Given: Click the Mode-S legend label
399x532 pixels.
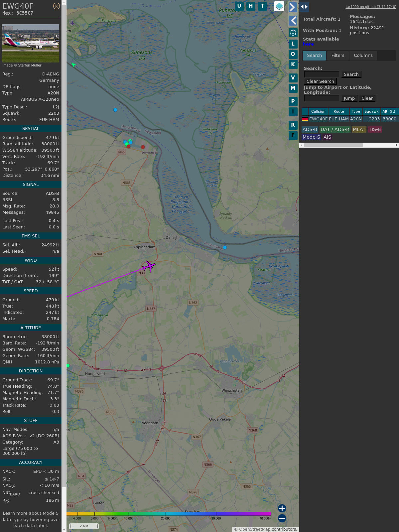Looking at the screenshot, I should (311, 137).
